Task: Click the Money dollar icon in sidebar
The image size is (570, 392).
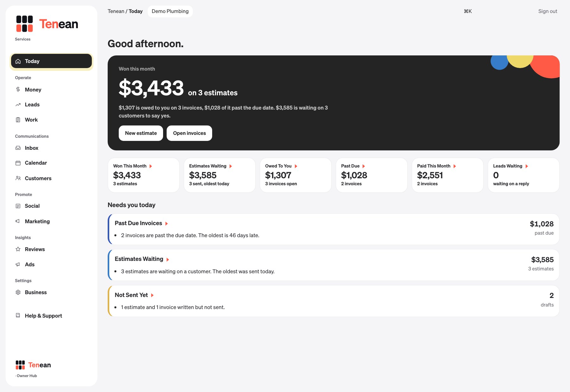Action: tap(18, 90)
